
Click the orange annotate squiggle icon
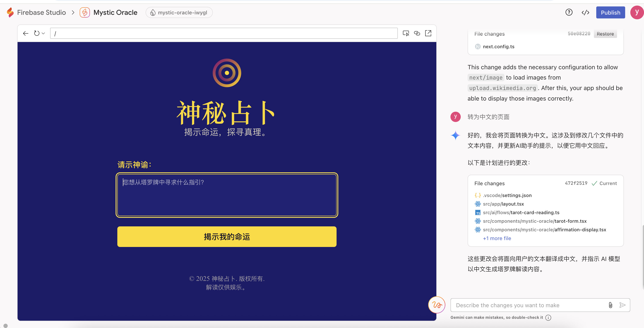click(x=436, y=305)
